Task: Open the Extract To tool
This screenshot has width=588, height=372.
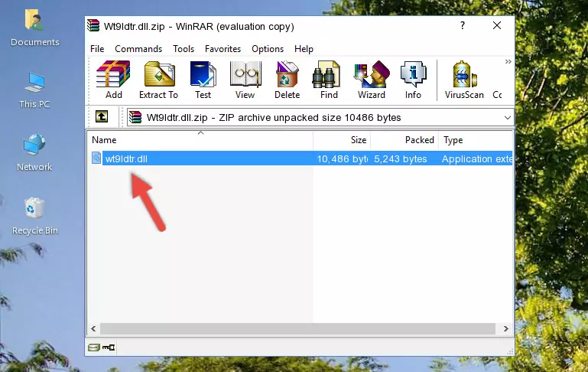Action: tap(158, 80)
